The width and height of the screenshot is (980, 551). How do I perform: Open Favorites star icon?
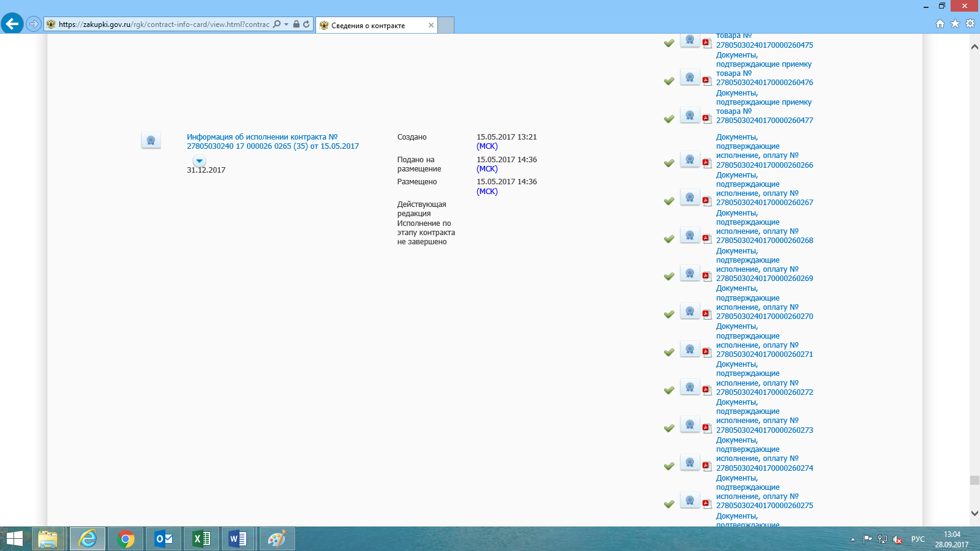coord(955,24)
